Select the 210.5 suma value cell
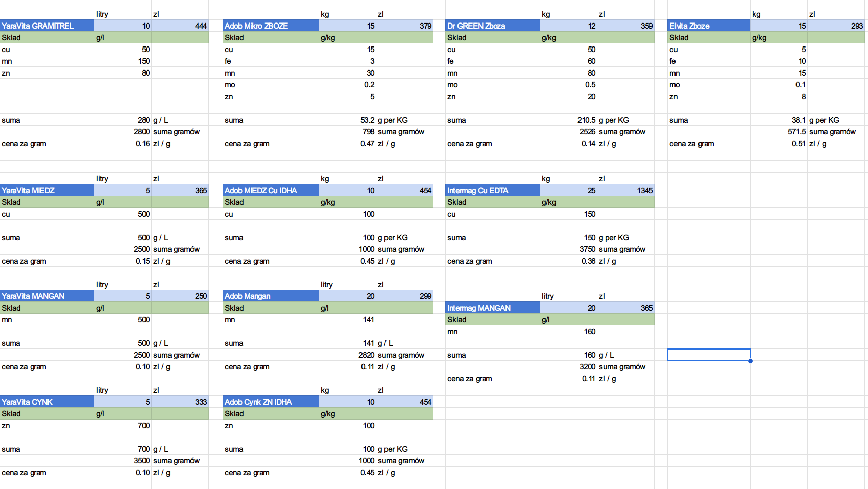The height and width of the screenshot is (489, 868). [568, 120]
